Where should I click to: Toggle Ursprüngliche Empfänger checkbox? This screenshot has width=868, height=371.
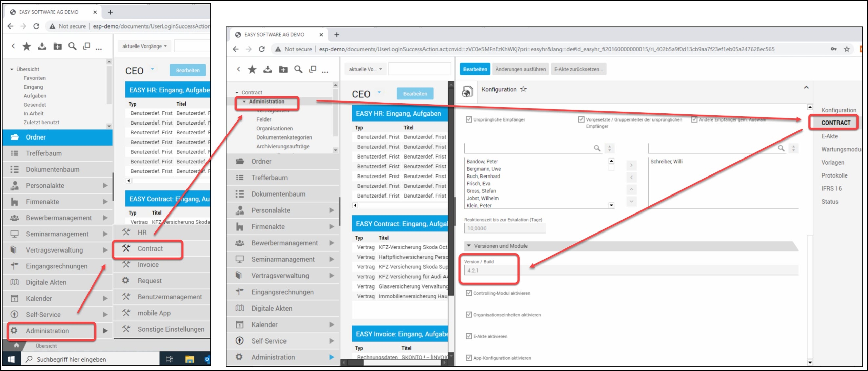tap(469, 119)
